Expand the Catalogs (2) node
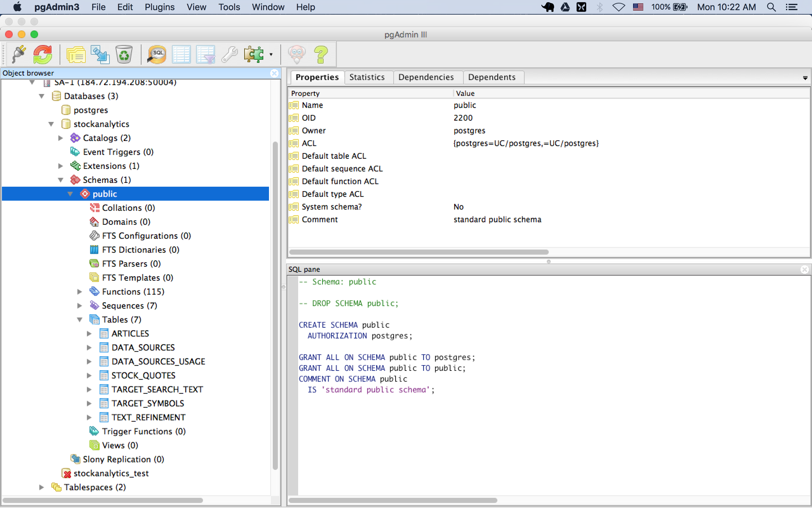The width and height of the screenshot is (812, 508). click(60, 138)
